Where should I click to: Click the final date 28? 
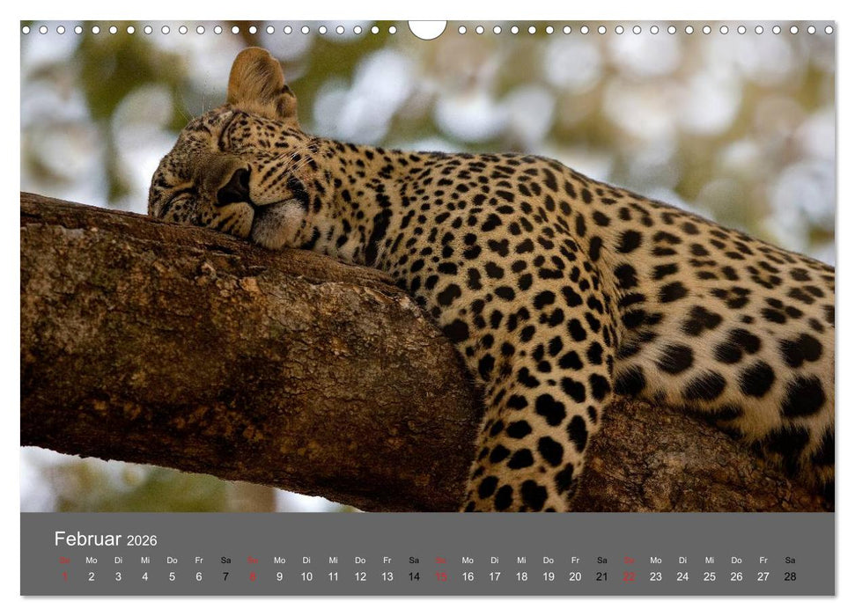[x=791, y=576]
